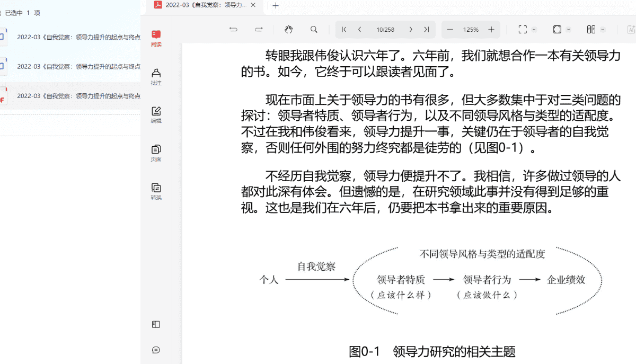This screenshot has height=364, width=636.
Task: Expand the two-page layout dropdown arrow
Action: 603,30
